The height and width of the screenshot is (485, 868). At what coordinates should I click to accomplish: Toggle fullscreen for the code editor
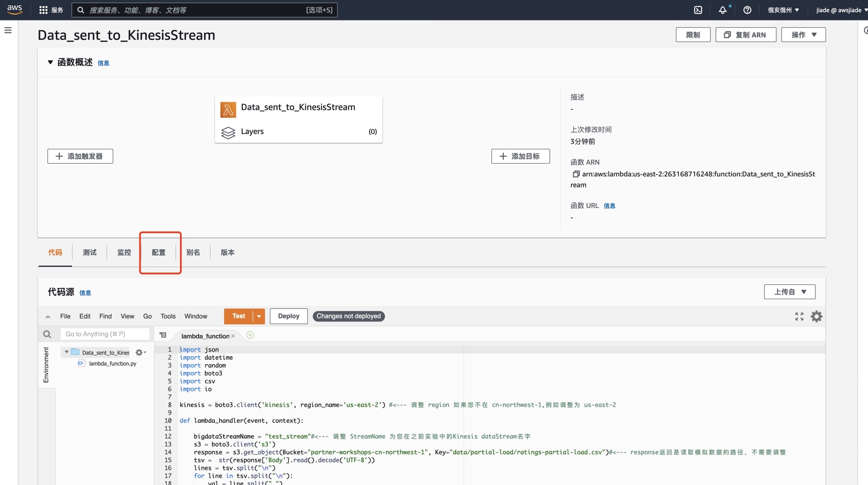click(x=799, y=316)
